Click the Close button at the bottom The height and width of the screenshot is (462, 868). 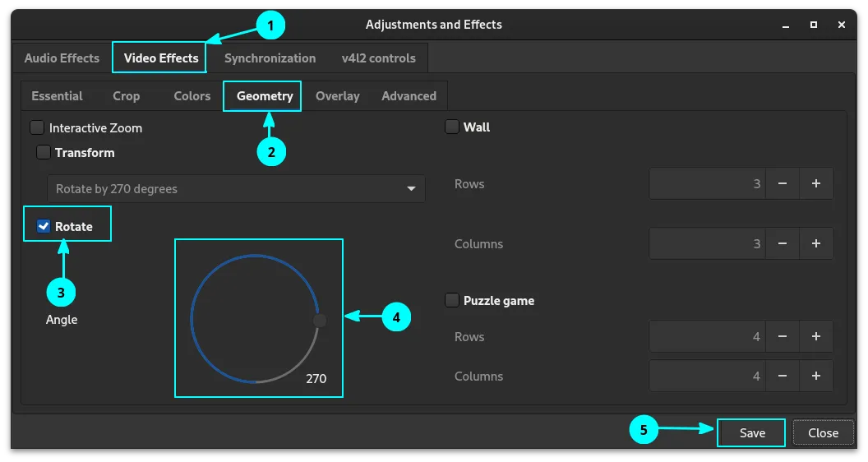pos(823,433)
